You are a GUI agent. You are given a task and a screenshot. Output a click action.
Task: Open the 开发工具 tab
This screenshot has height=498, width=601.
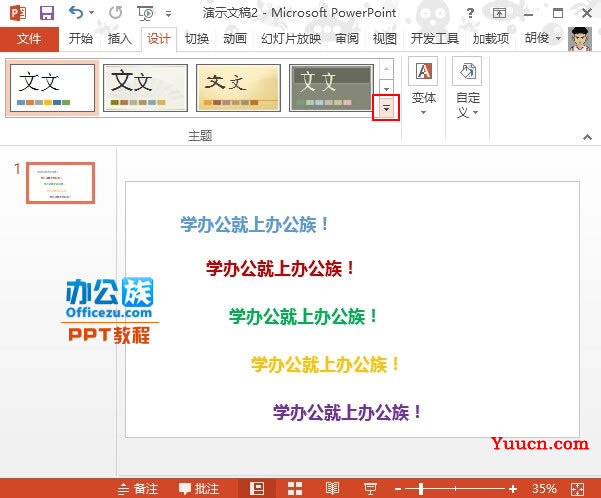click(435, 39)
